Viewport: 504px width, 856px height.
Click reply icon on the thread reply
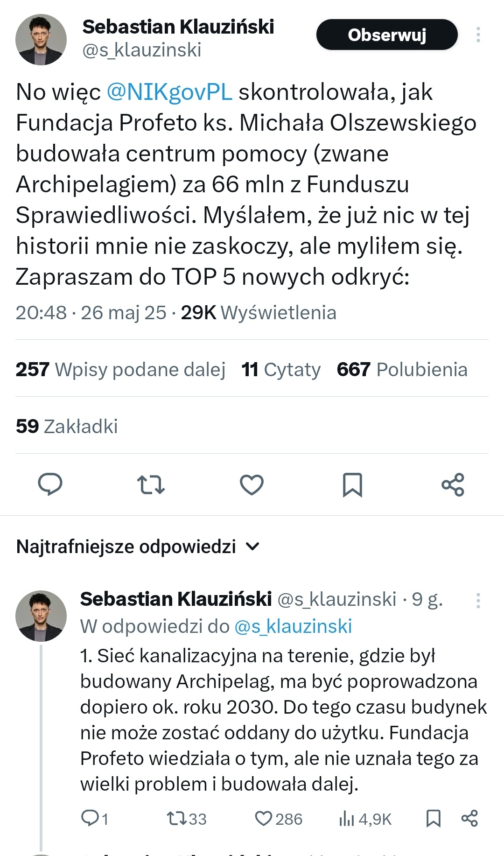(89, 818)
